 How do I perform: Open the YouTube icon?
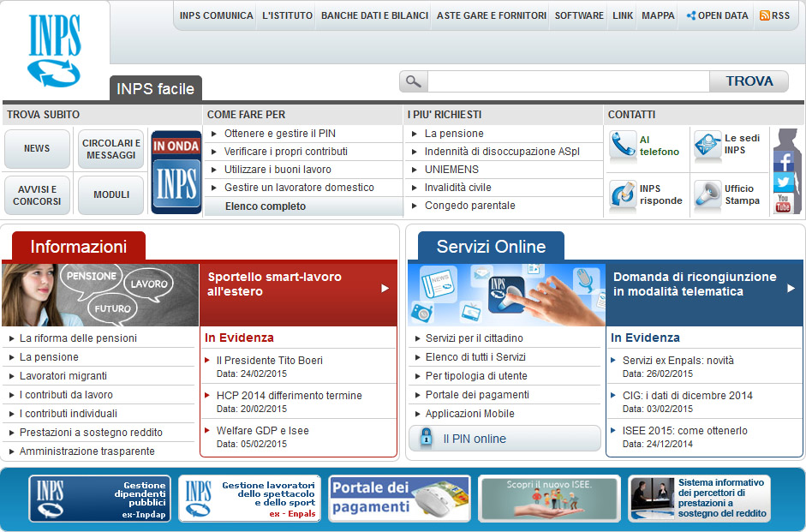tap(784, 203)
